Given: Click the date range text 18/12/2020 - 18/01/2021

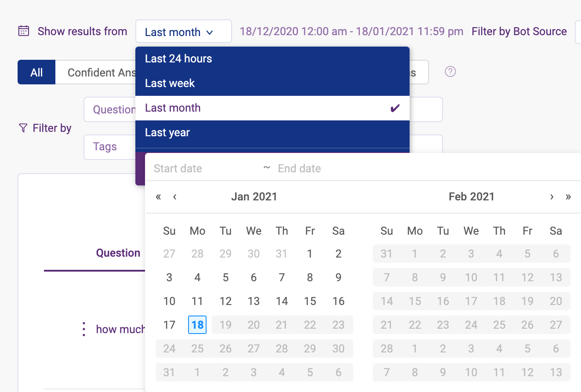Looking at the screenshot, I should pyautogui.click(x=352, y=32).
